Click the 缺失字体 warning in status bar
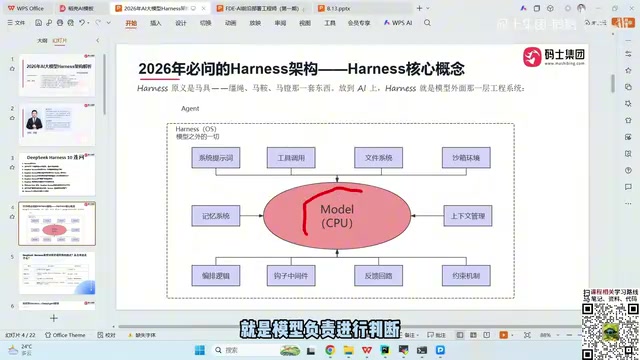 tap(142, 335)
